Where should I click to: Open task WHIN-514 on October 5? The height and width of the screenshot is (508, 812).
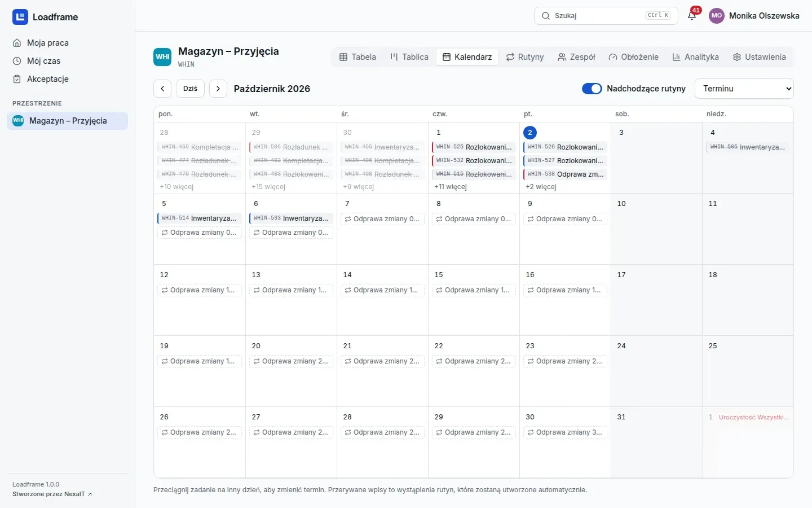pyautogui.click(x=200, y=218)
